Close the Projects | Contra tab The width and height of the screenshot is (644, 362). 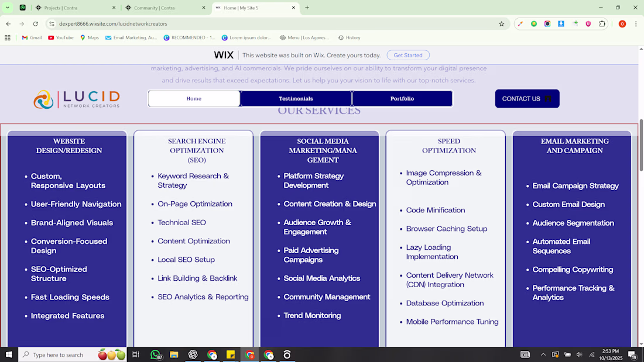114,8
